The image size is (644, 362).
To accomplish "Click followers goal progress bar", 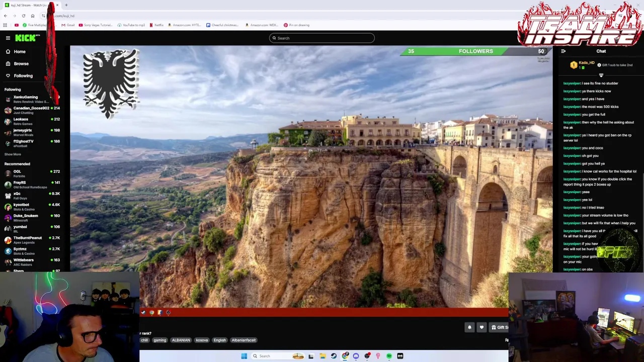I will coord(475,51).
